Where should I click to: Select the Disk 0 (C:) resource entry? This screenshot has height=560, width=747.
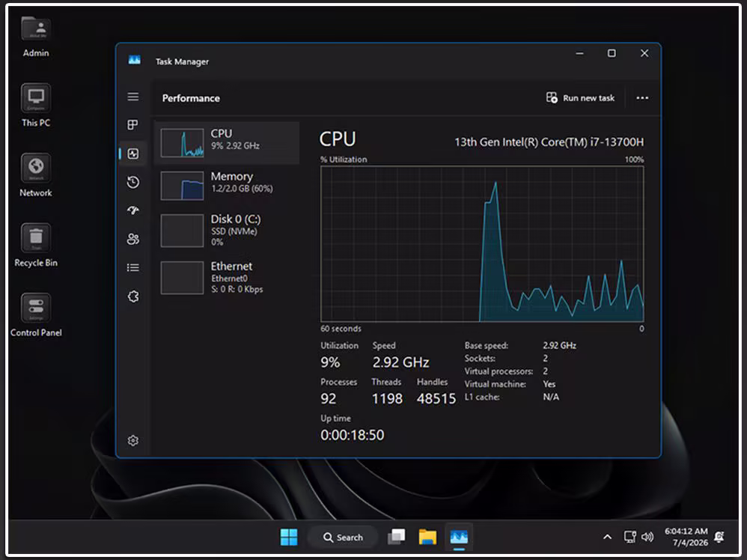click(227, 230)
